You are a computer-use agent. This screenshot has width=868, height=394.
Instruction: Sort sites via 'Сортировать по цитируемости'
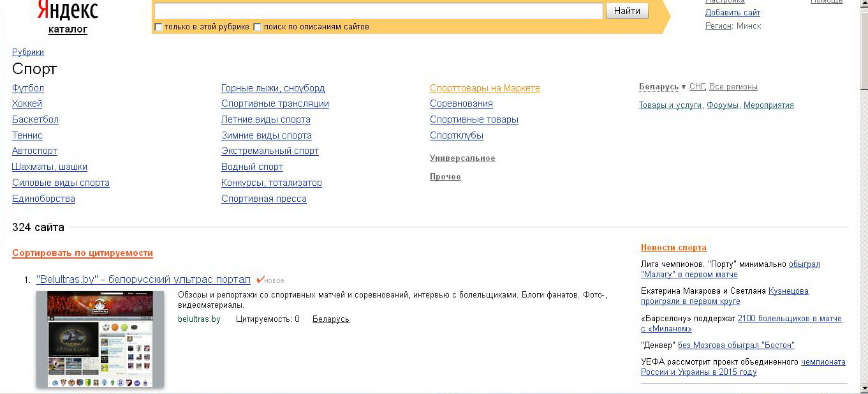[82, 253]
